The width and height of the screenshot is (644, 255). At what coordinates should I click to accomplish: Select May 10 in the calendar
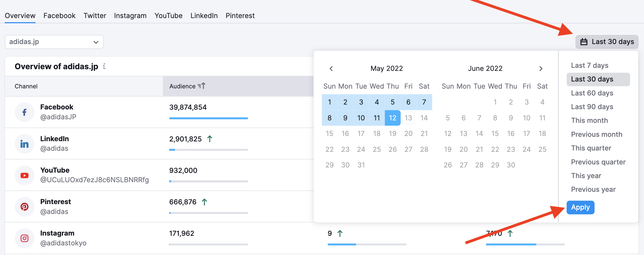(361, 118)
